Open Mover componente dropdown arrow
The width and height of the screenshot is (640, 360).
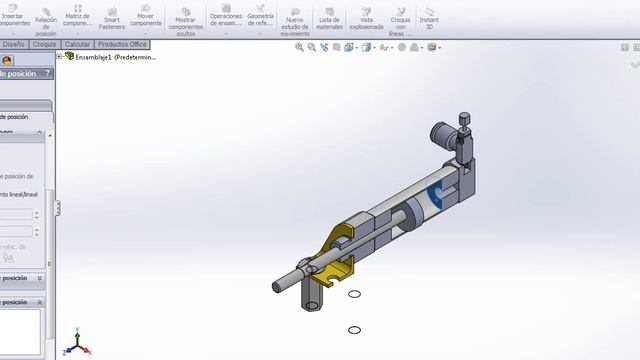(x=146, y=33)
